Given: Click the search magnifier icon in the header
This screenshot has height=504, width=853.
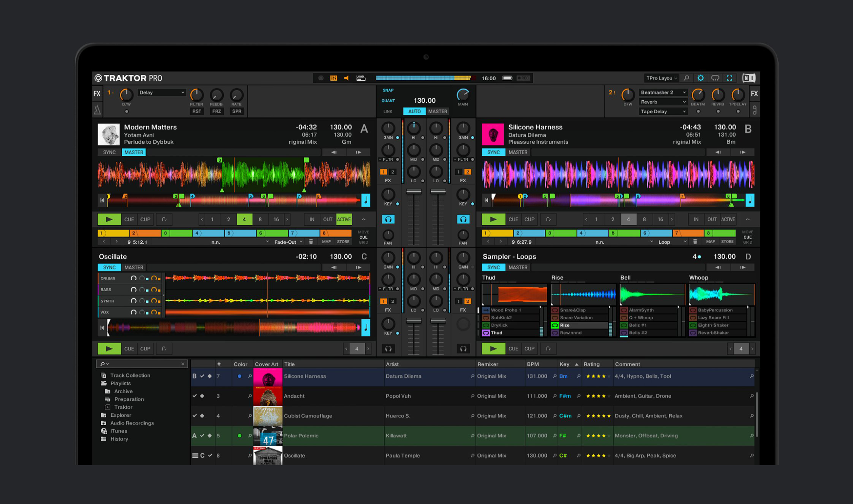Looking at the screenshot, I should [687, 78].
